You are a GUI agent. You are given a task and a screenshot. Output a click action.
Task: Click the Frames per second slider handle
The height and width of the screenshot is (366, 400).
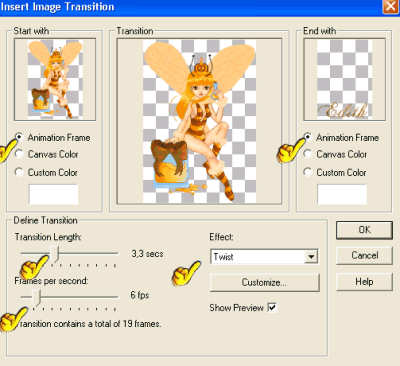(37, 297)
